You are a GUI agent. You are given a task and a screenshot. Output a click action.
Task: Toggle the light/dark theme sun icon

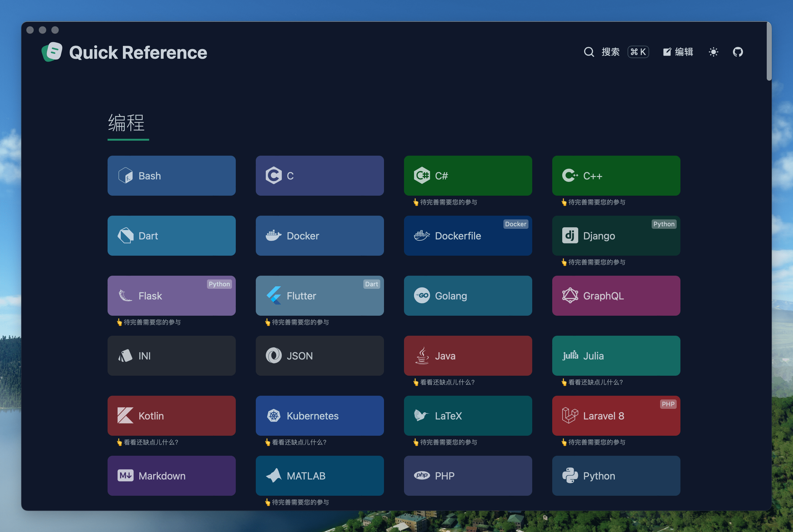(x=713, y=52)
